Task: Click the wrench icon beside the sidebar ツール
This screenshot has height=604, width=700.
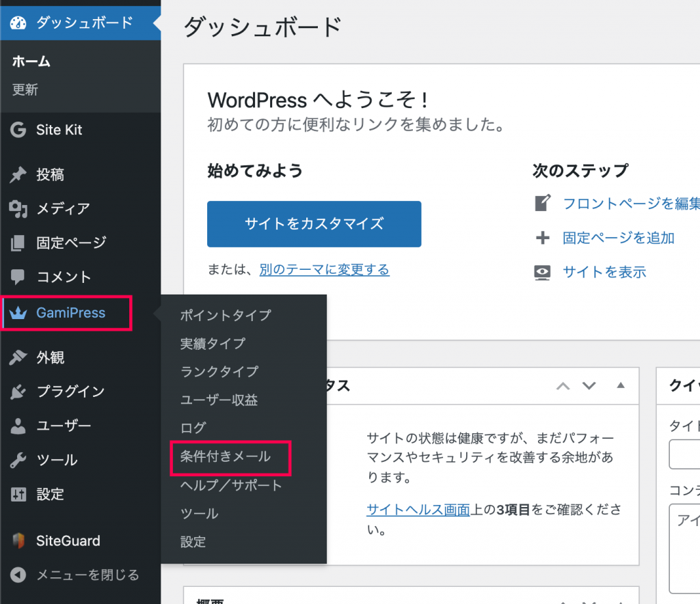Action: [18, 460]
